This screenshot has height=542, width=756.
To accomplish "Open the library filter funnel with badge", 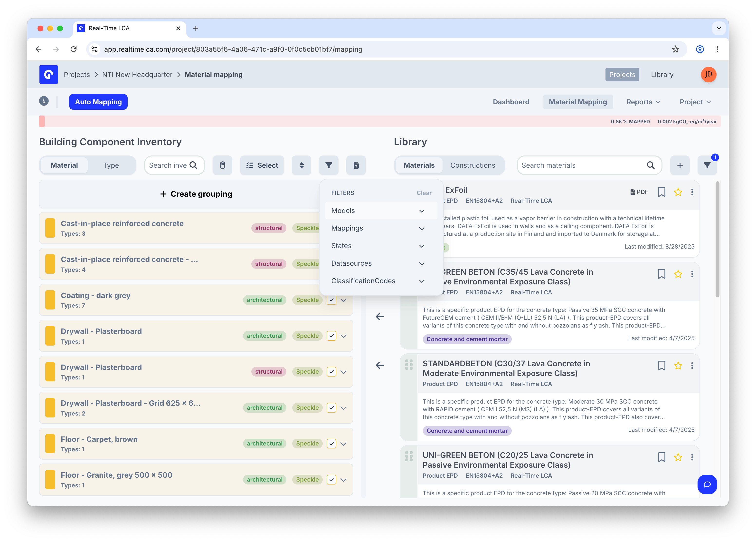I will click(707, 165).
